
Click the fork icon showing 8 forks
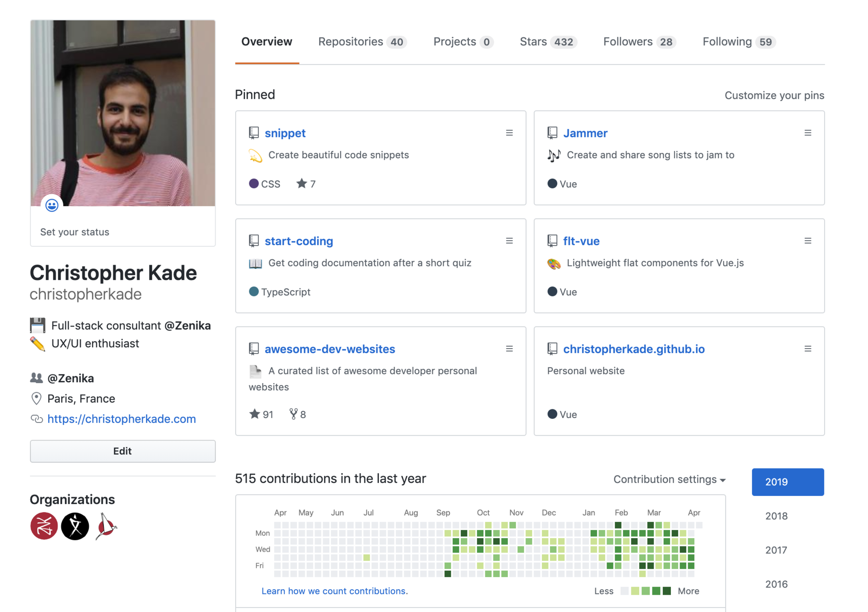tap(294, 413)
